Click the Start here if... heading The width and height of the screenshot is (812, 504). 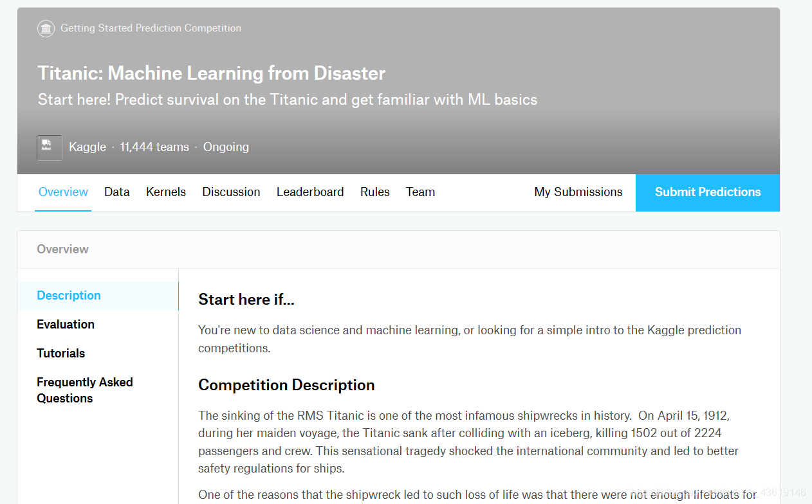[x=246, y=300]
